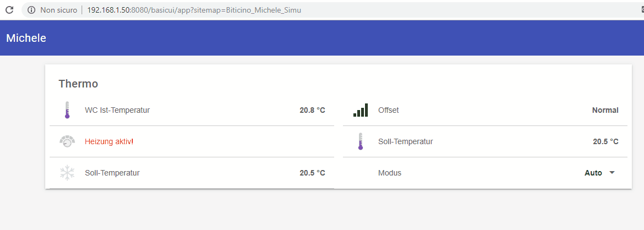Click the Offset label
This screenshot has width=644, height=230.
coord(388,110)
